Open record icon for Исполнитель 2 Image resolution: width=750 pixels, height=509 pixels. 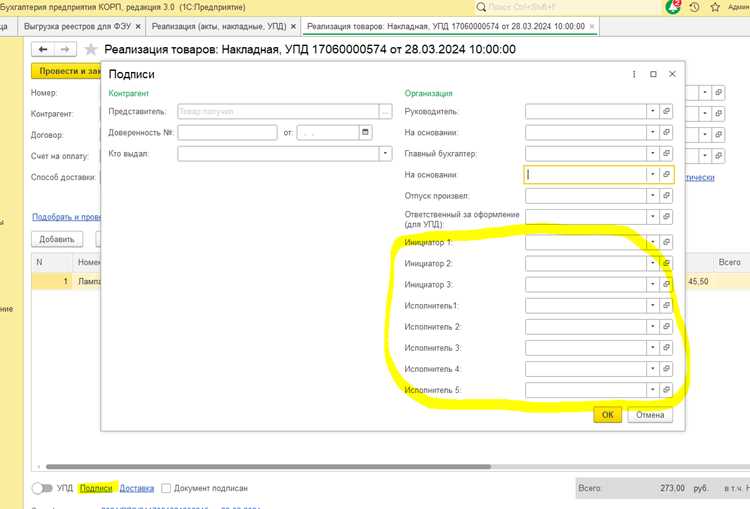coord(666,326)
